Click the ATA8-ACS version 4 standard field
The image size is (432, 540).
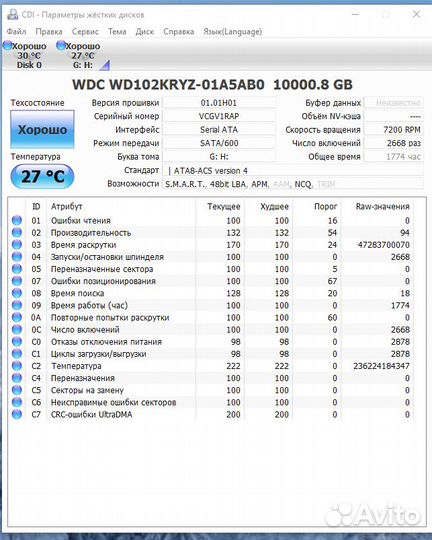click(293, 170)
